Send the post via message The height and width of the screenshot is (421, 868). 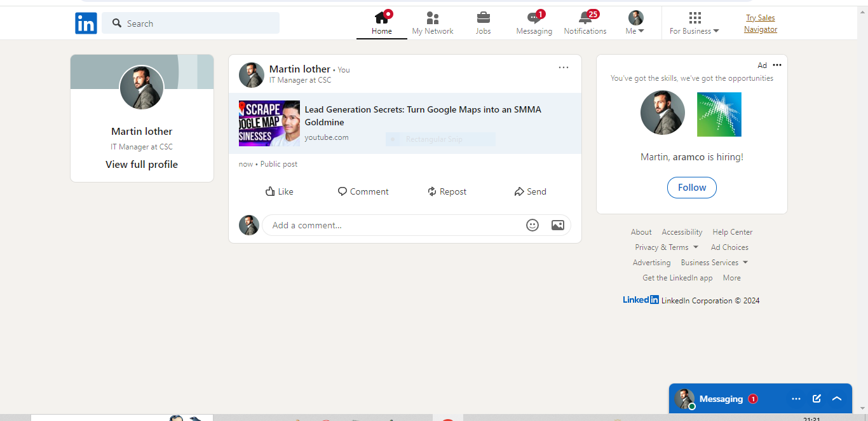click(531, 191)
